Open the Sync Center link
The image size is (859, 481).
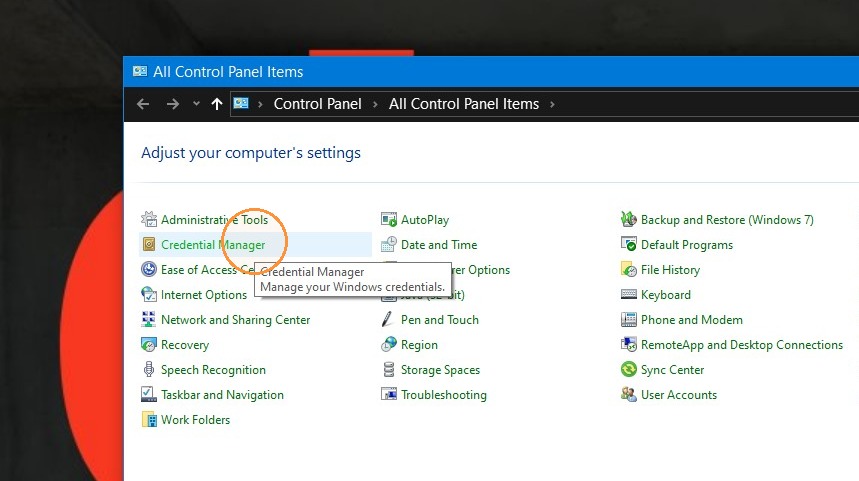(673, 370)
